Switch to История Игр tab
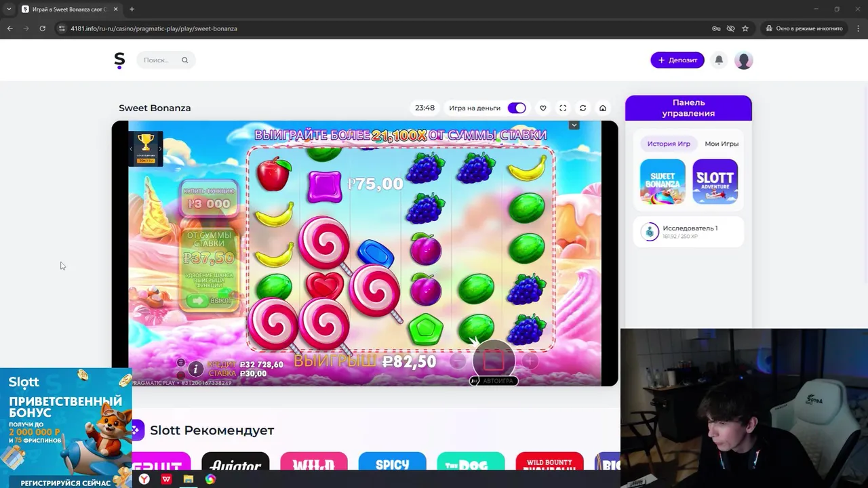The image size is (868, 488). pos(669,144)
